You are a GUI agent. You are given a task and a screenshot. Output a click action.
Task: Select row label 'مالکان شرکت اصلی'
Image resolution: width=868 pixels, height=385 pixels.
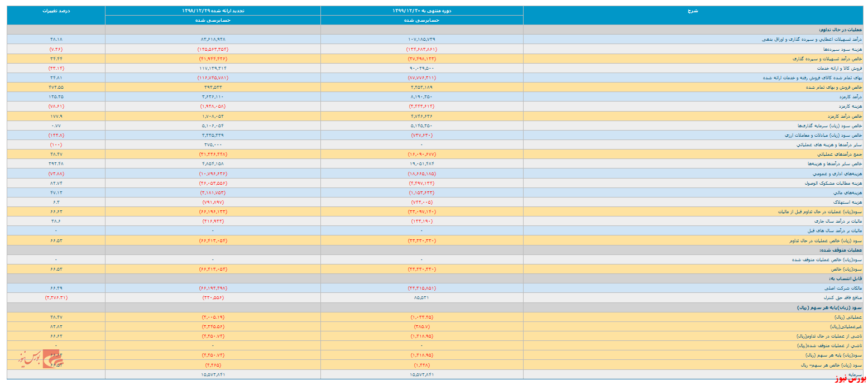[x=845, y=288]
